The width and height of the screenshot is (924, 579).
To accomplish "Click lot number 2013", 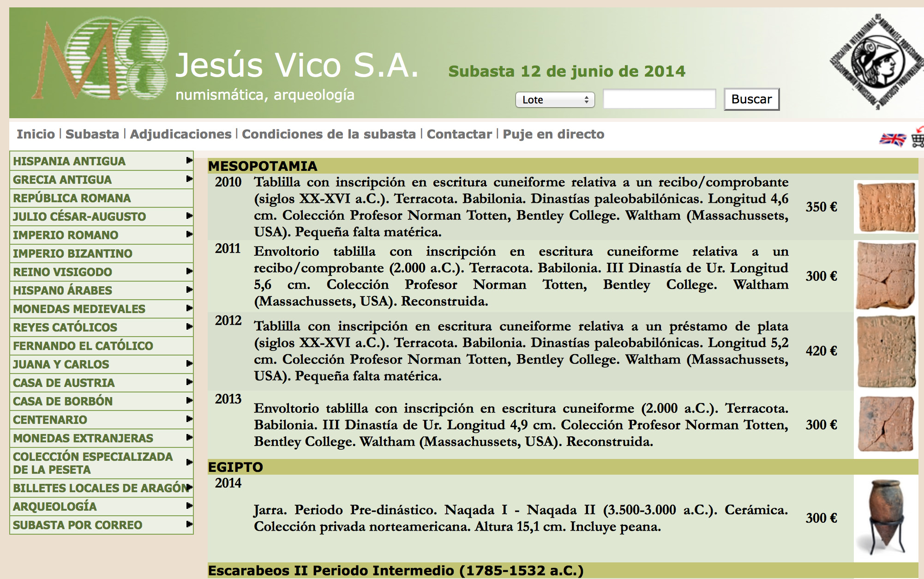I will coord(228,399).
